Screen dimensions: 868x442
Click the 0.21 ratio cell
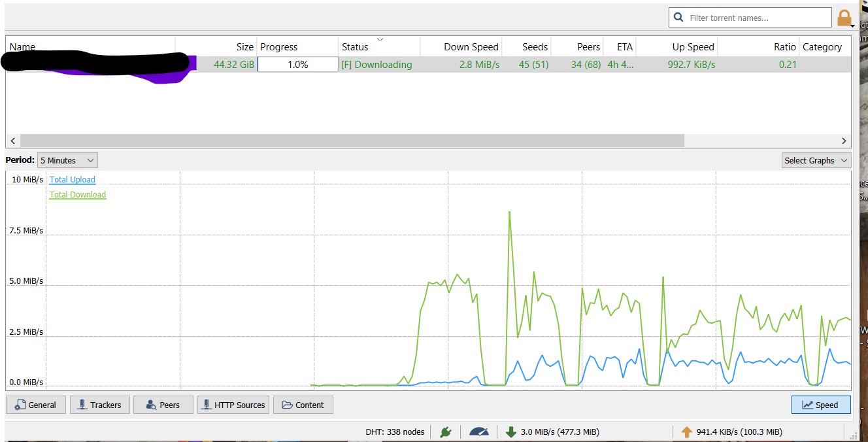click(788, 64)
